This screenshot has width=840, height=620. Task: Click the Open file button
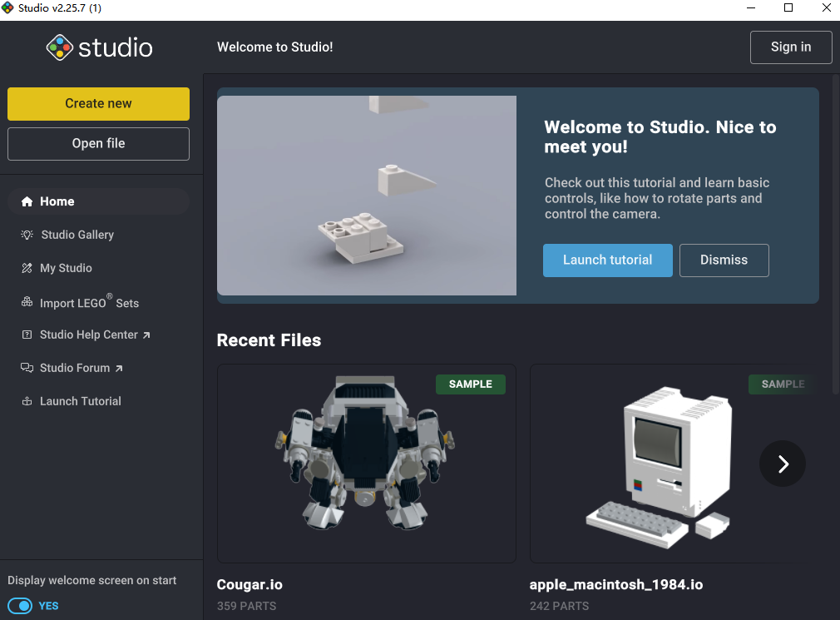pyautogui.click(x=98, y=143)
